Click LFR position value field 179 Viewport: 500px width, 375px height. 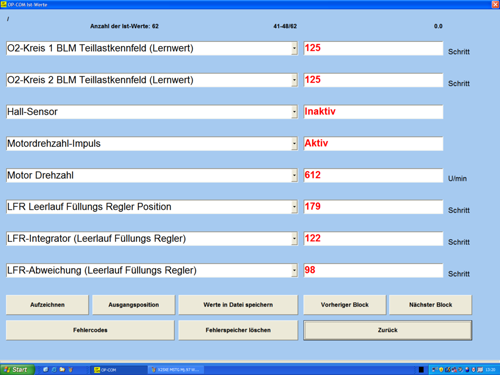(373, 207)
